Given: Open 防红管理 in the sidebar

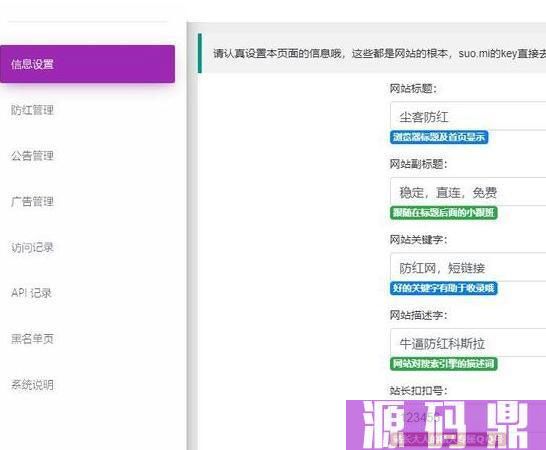Looking at the screenshot, I should (32, 110).
